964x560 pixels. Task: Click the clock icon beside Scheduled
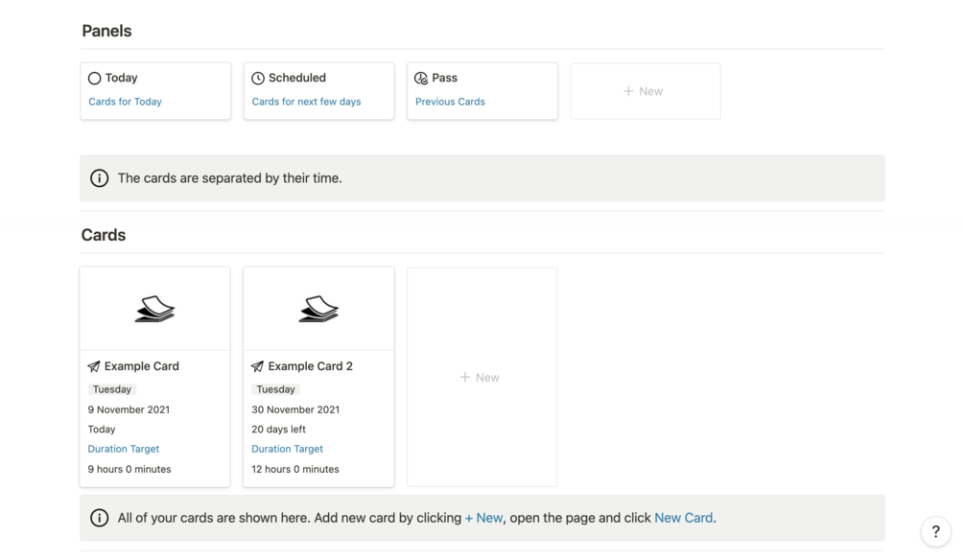coord(258,79)
